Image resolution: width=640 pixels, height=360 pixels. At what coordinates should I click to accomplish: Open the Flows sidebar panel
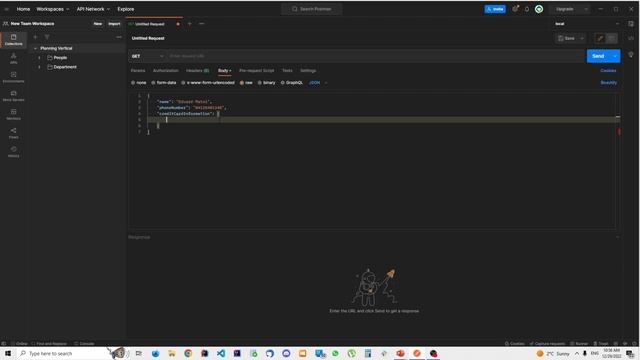13,133
